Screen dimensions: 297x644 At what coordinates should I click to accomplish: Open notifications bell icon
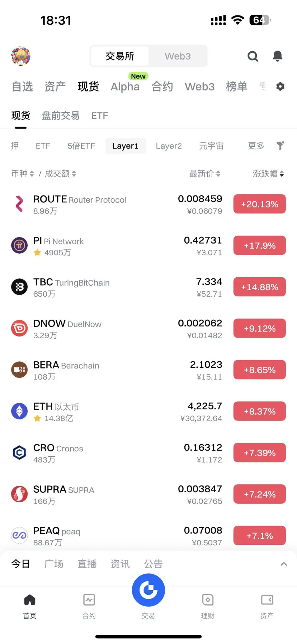click(277, 56)
